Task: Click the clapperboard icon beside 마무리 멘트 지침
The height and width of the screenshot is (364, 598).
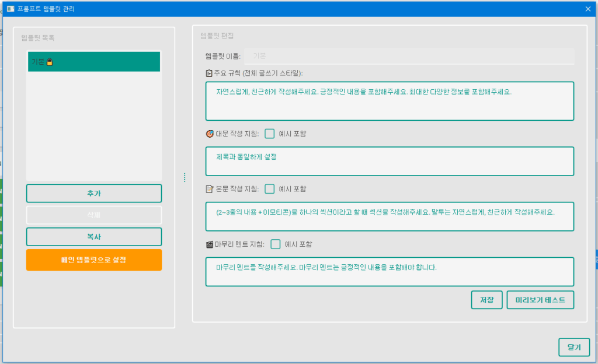Action: click(208, 244)
